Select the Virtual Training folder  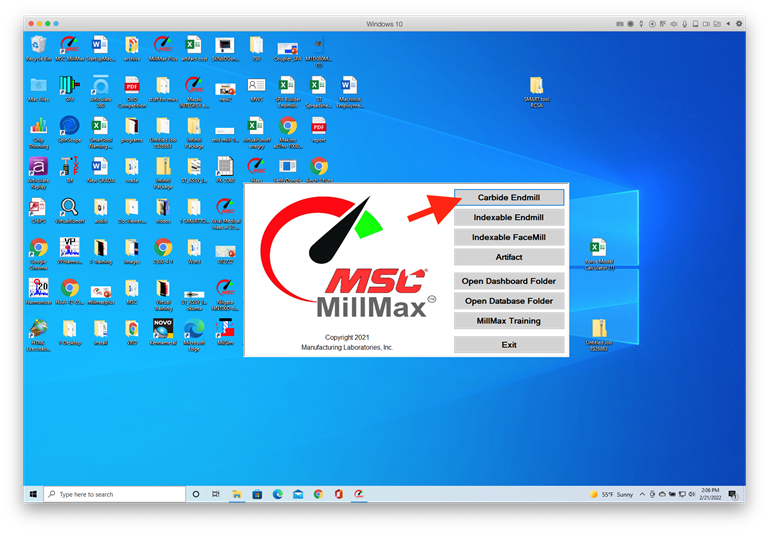[x=163, y=295]
